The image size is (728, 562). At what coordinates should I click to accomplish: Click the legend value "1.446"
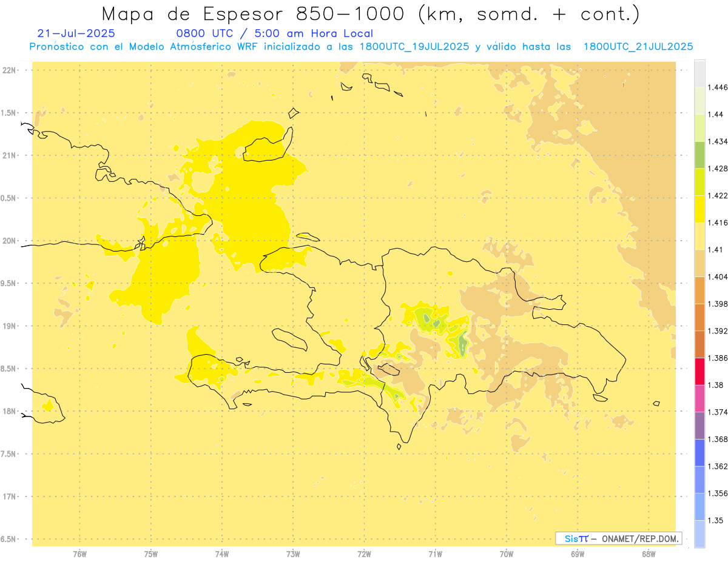pos(718,87)
